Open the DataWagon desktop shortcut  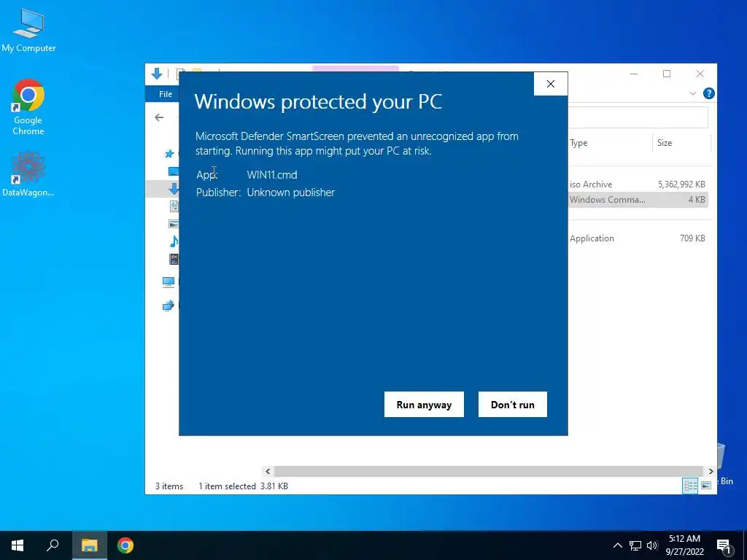(x=28, y=174)
